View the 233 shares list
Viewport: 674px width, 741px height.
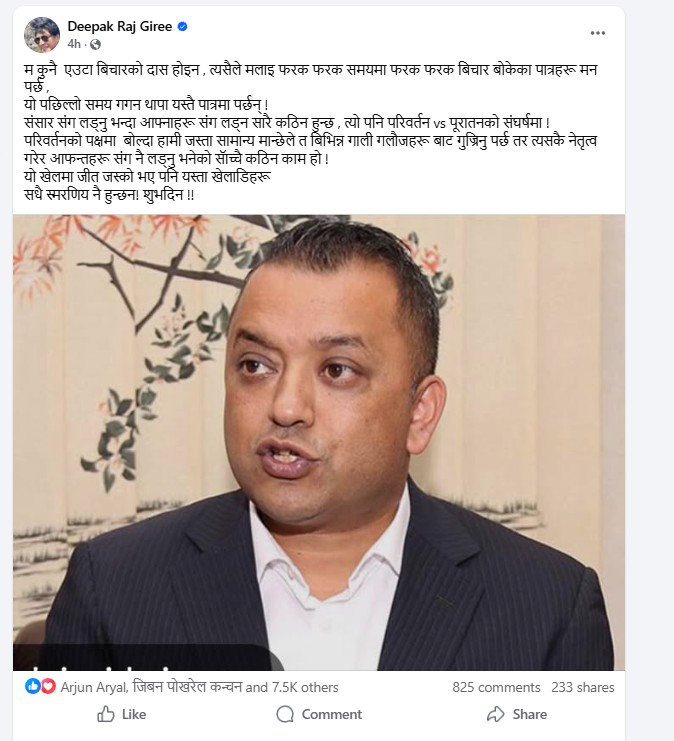(583, 687)
